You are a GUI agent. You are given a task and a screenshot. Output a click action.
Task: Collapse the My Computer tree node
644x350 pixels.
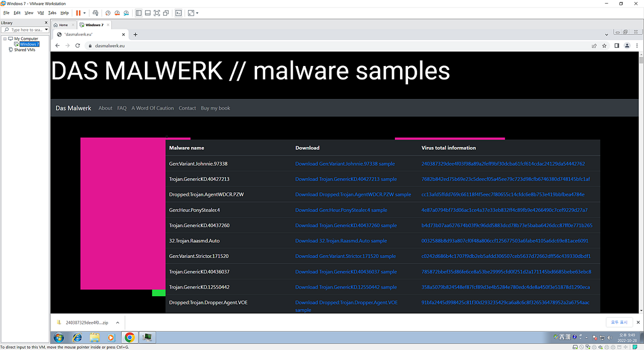tap(5, 39)
